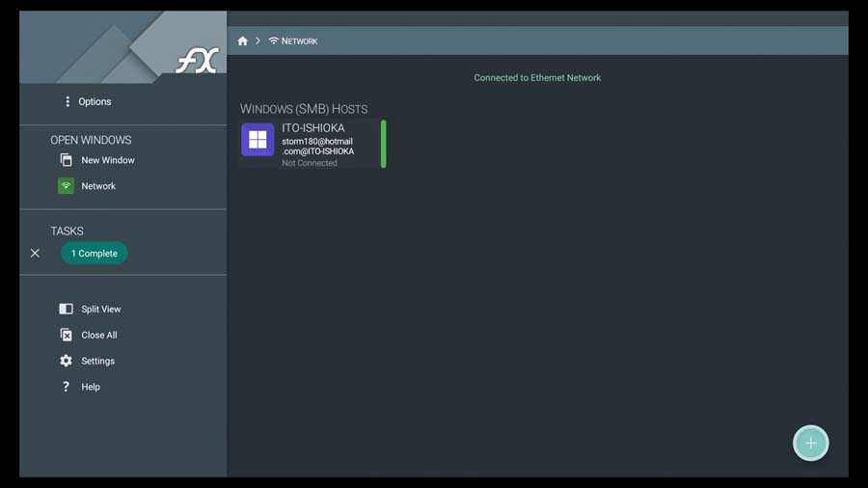Click the Close All document icon
The height and width of the screenshot is (488, 868).
click(x=66, y=335)
